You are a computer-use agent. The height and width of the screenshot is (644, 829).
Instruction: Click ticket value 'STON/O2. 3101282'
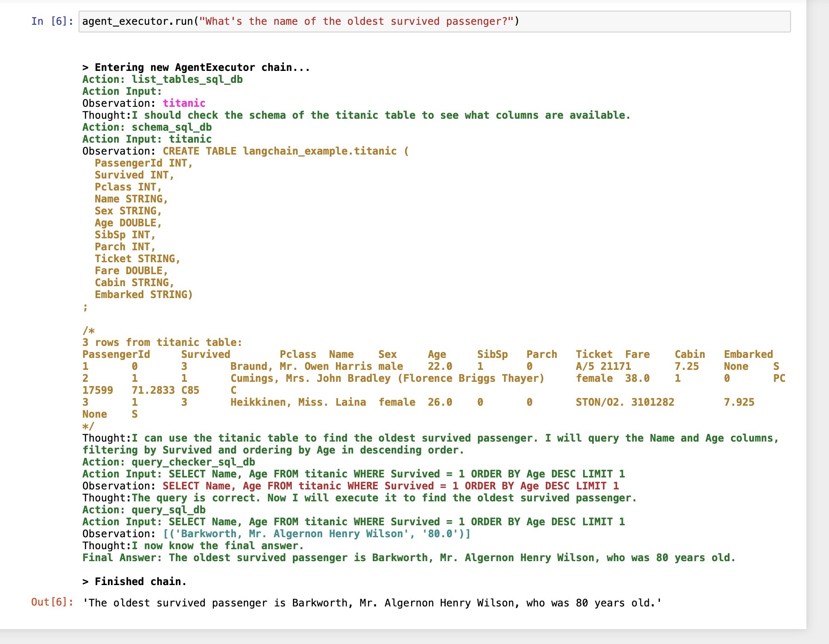625,402
